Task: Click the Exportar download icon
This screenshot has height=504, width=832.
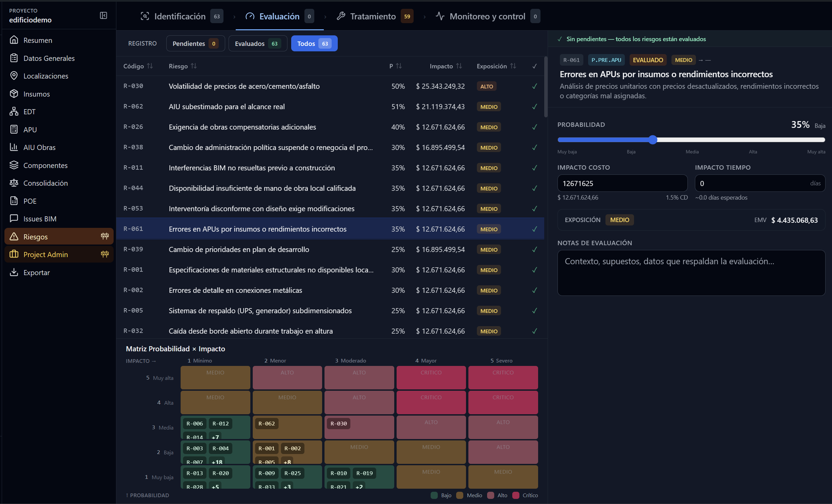Action: click(14, 272)
